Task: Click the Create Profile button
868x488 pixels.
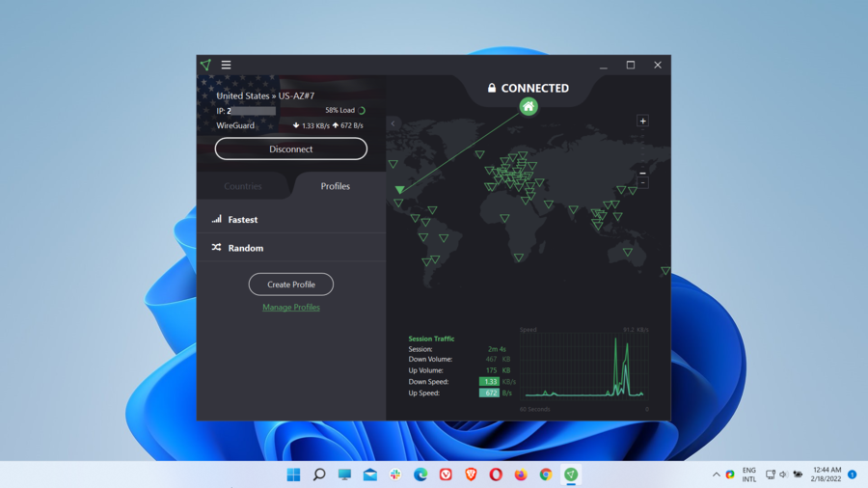Action: (x=291, y=285)
